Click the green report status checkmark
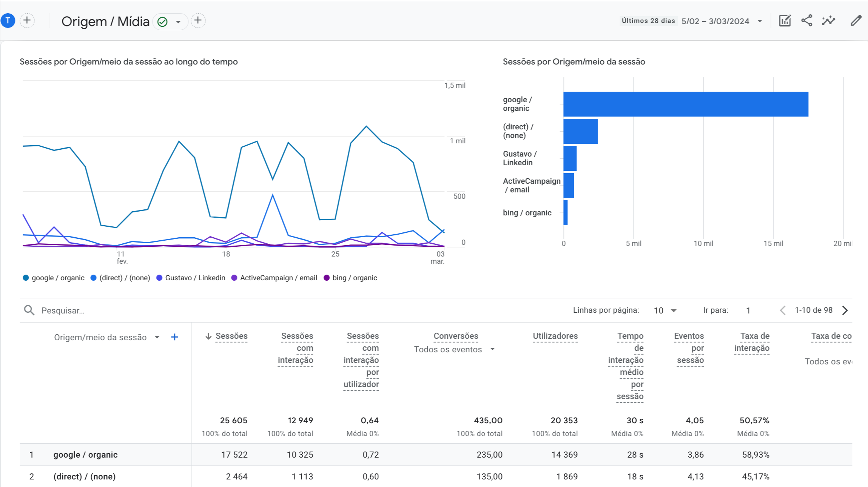 (x=162, y=22)
